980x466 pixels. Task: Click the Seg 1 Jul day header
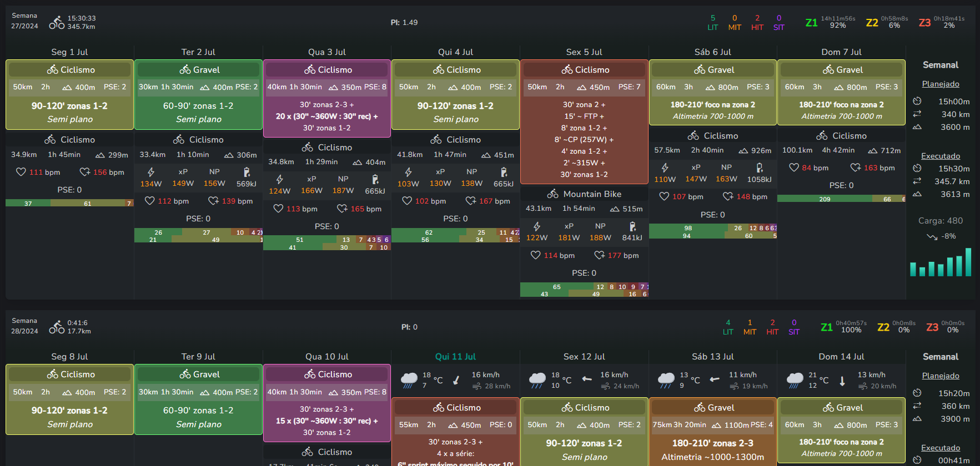[70, 52]
